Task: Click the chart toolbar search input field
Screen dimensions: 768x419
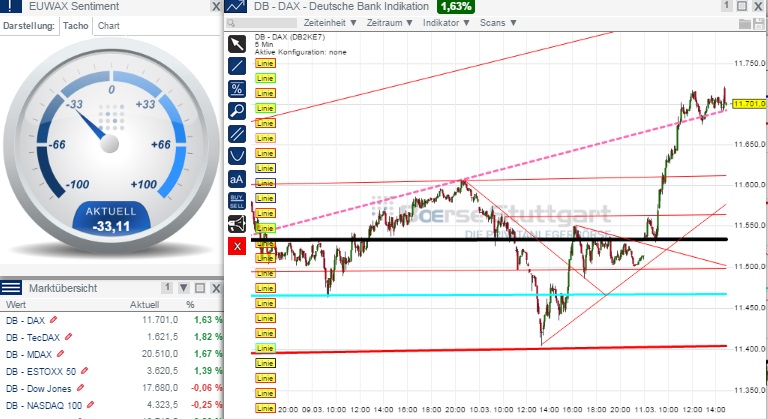Action: click(266, 23)
